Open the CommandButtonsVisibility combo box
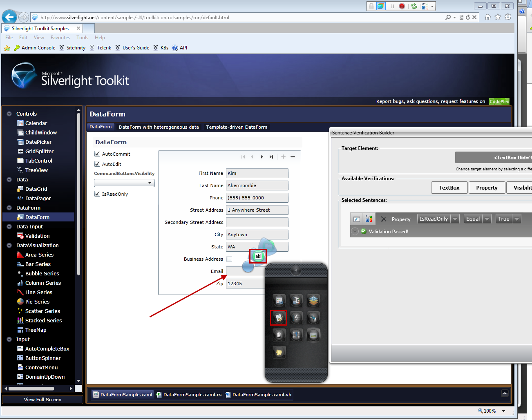The height and width of the screenshot is (420, 532). [x=124, y=183]
